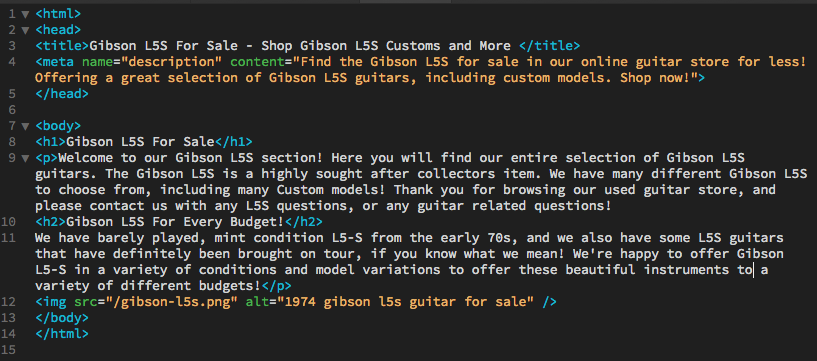Click the closing html tag
The height and width of the screenshot is (361, 817).
61,334
